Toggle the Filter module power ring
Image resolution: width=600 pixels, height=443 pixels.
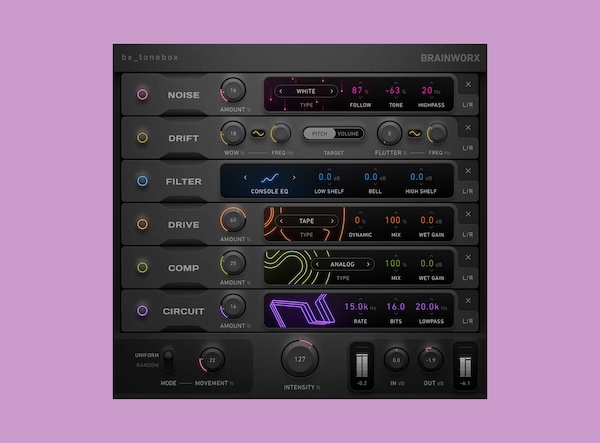(x=142, y=181)
